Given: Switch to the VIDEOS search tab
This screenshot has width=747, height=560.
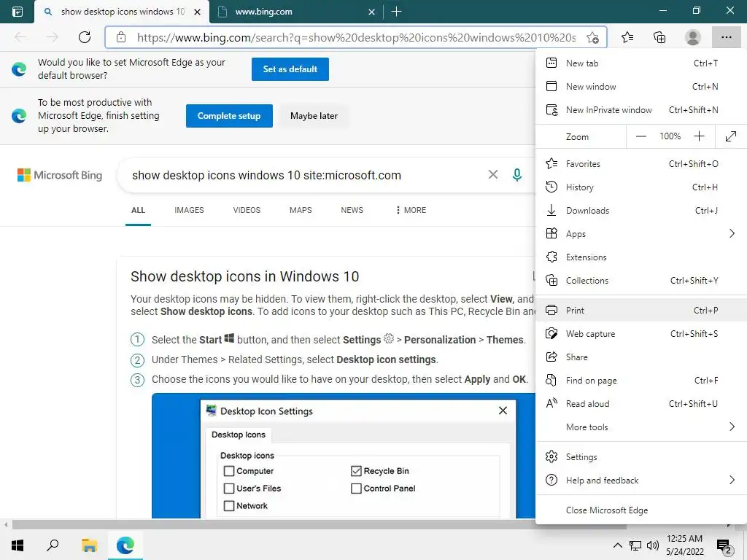Looking at the screenshot, I should pos(247,210).
